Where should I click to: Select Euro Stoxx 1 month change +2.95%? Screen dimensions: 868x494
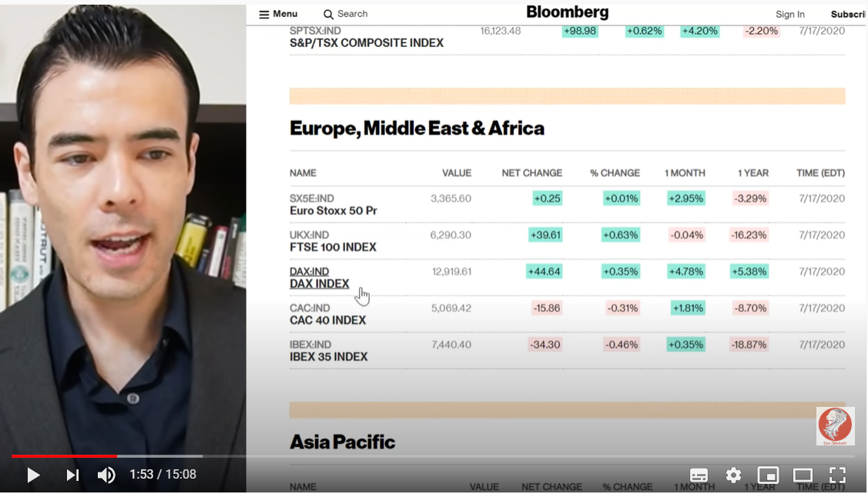pos(686,198)
